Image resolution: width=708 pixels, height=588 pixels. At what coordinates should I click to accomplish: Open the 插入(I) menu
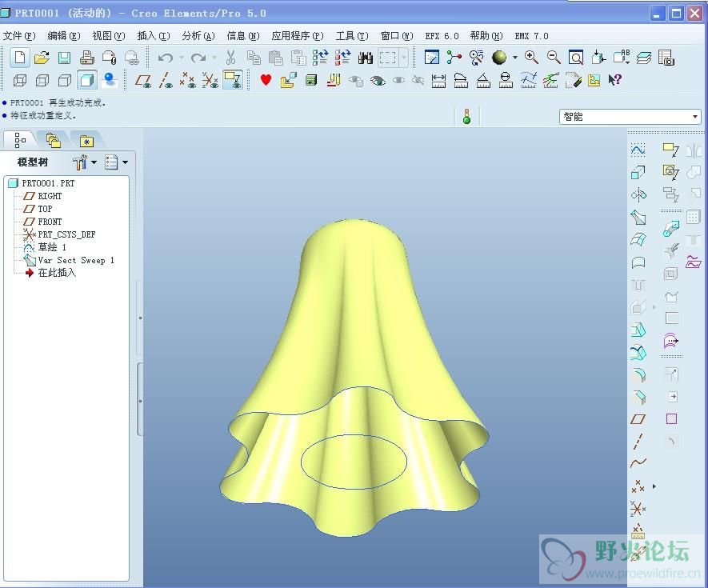(154, 36)
